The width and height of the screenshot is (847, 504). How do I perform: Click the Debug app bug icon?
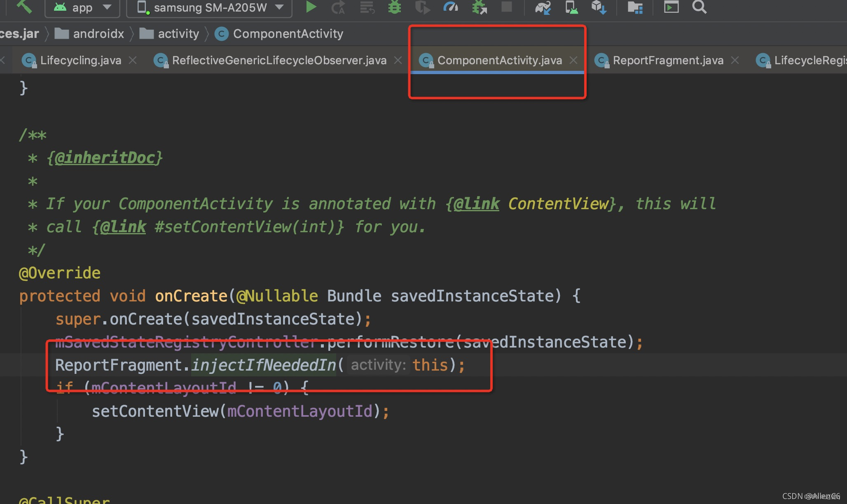[x=394, y=7]
